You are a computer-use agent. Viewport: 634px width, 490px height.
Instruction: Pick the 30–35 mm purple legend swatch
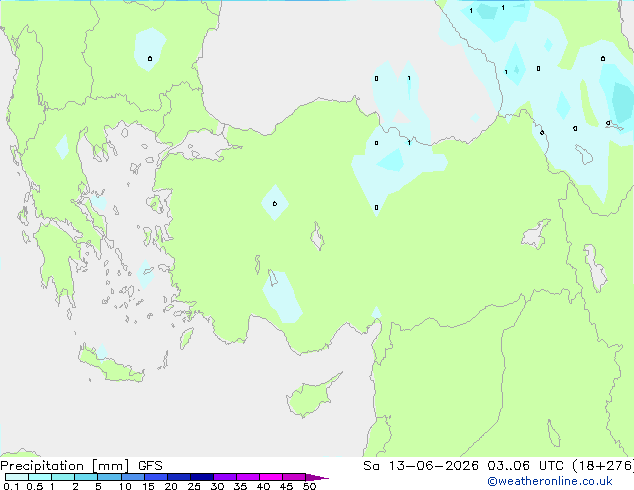[x=225, y=477]
